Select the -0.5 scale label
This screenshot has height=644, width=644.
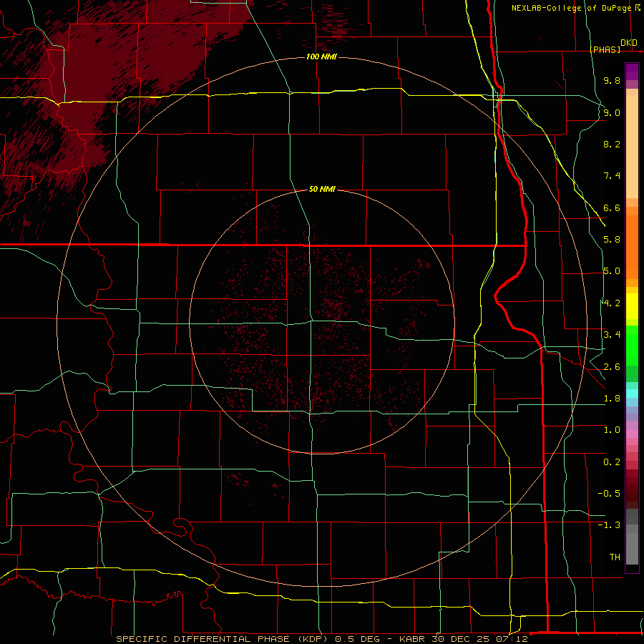(x=609, y=494)
